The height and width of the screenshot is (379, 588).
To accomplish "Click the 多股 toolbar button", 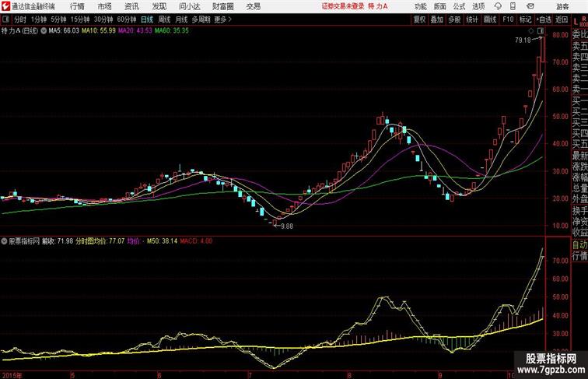I will pyautogui.click(x=454, y=19).
